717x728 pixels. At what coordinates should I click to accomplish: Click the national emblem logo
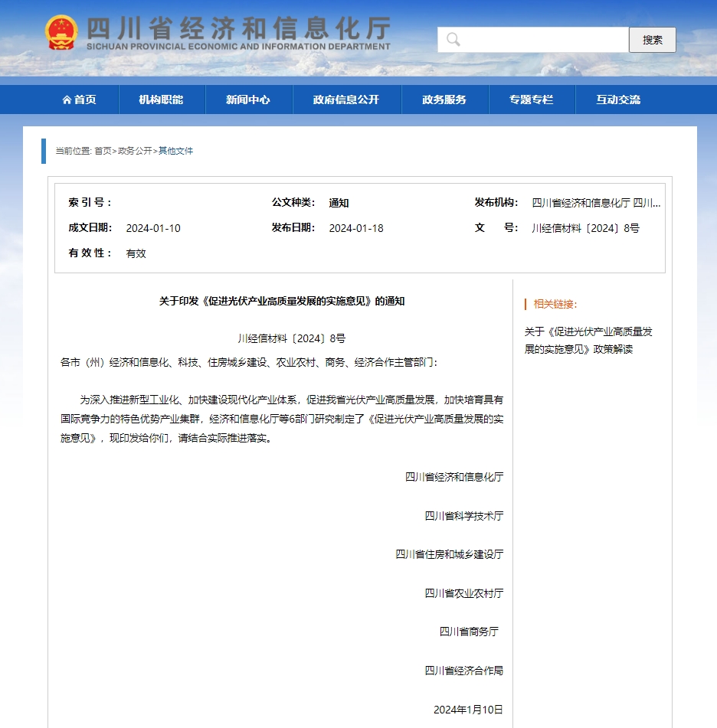[61, 32]
